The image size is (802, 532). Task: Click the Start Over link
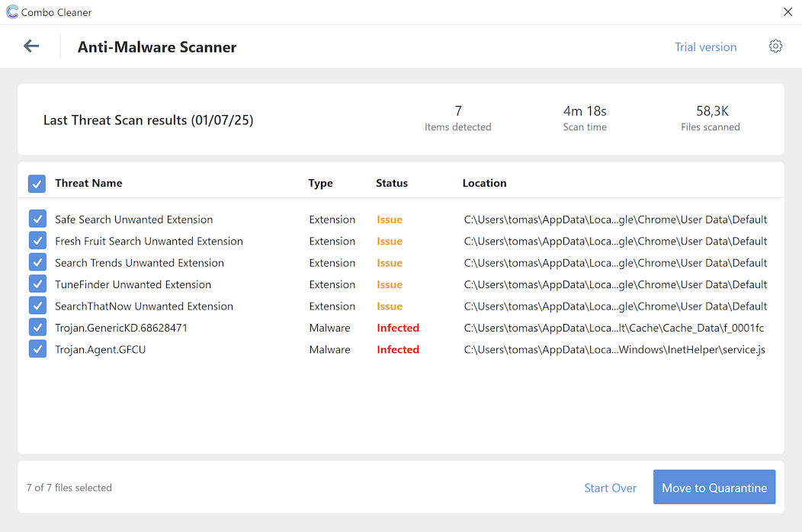click(x=610, y=488)
